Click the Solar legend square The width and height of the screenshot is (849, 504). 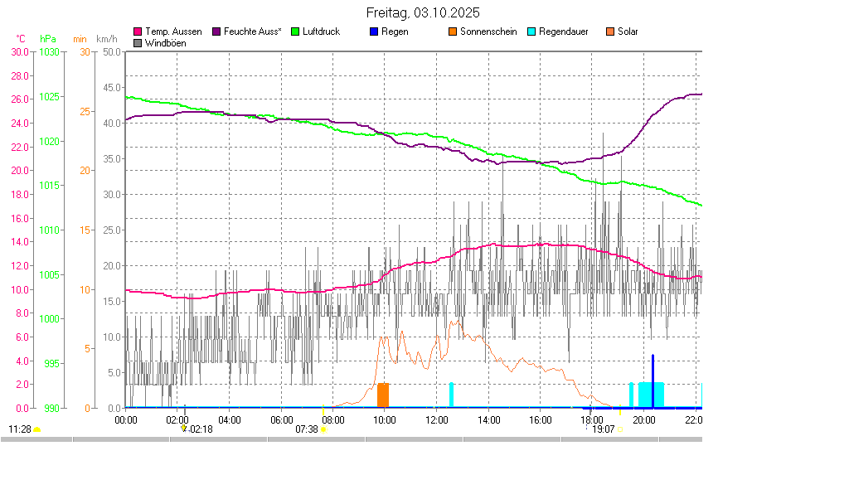[x=610, y=31]
